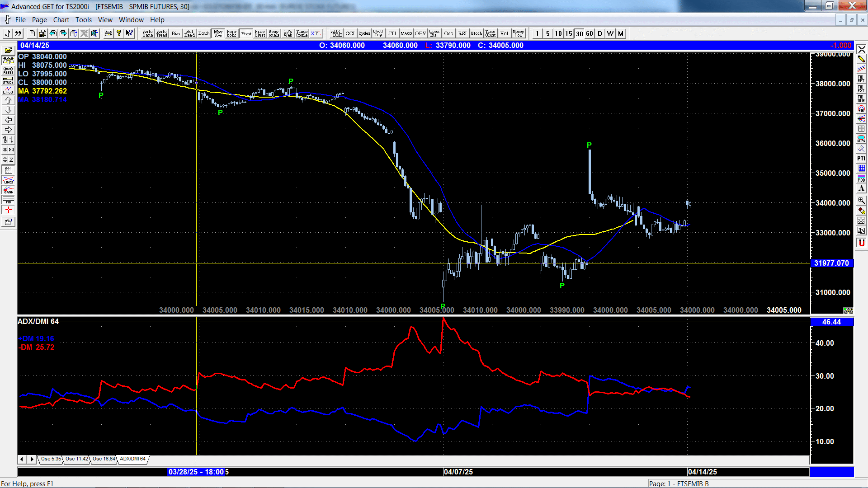Select the 60-minute timeframe
The image size is (868, 488).
pyautogui.click(x=589, y=33)
